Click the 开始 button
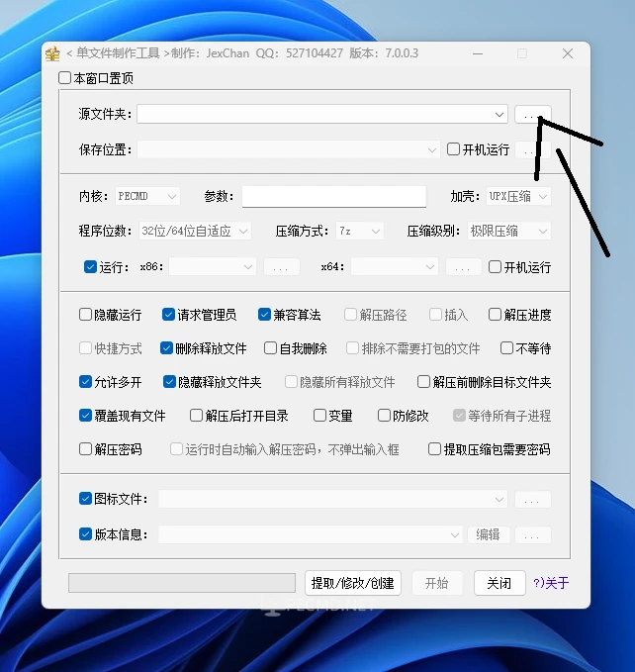 (437, 583)
